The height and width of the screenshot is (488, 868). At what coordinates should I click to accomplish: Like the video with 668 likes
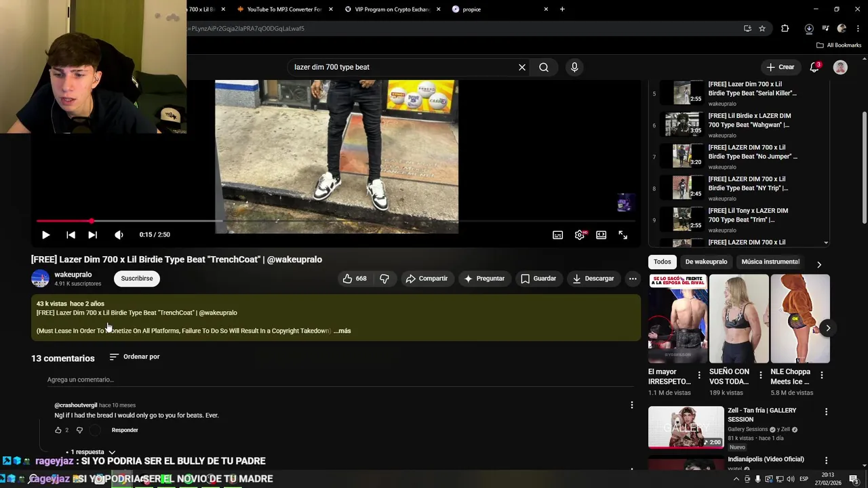[355, 279]
